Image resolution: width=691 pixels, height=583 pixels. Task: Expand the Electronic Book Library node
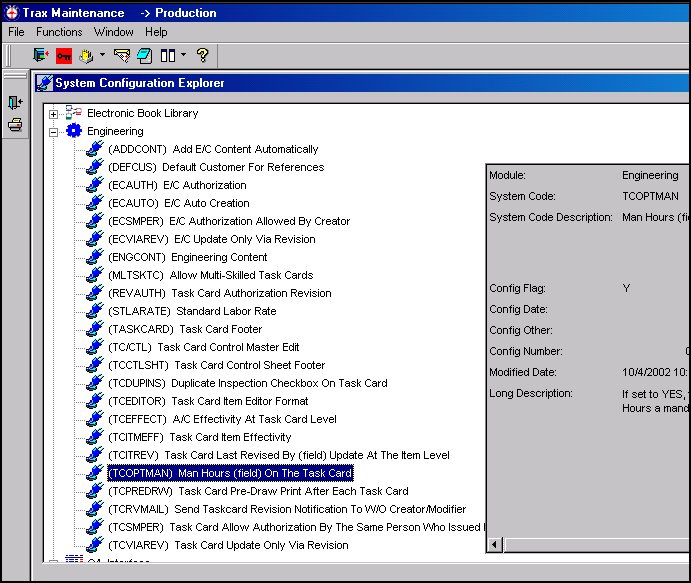pos(53,114)
